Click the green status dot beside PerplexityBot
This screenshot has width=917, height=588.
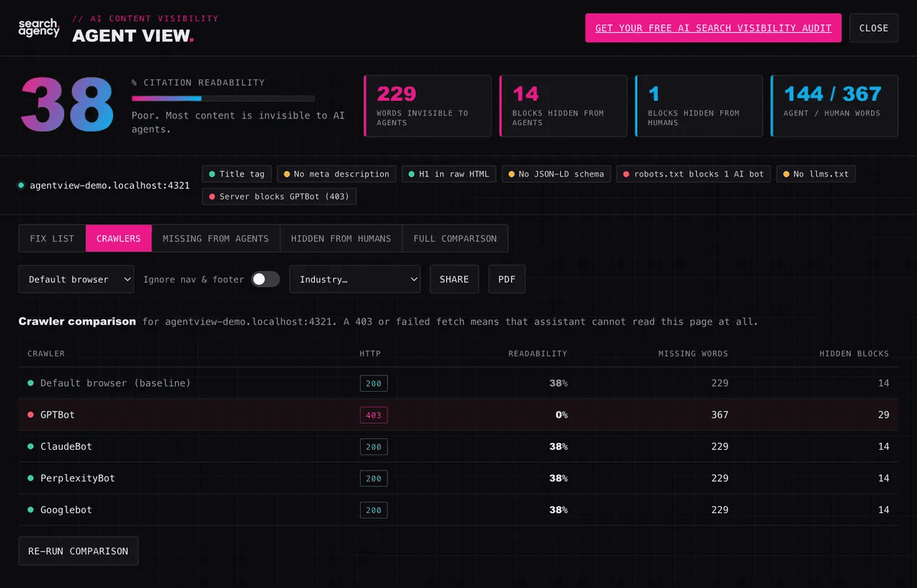(31, 478)
